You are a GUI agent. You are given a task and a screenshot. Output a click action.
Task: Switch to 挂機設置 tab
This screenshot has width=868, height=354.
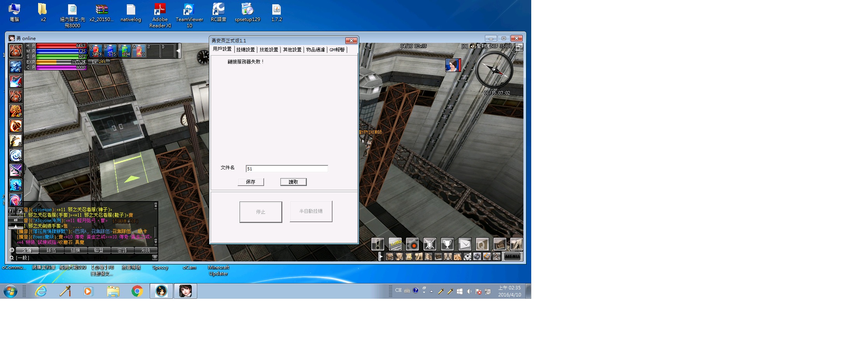point(245,50)
